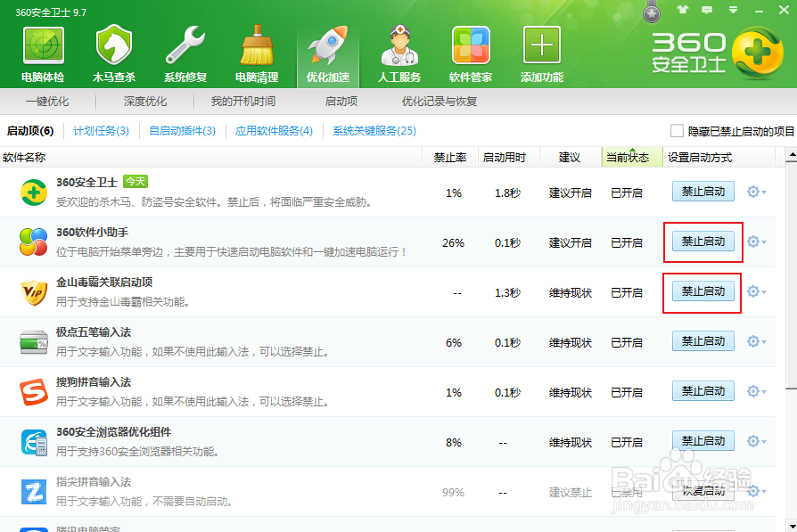The width and height of the screenshot is (797, 532).
Task: Click 360安全卫士 row icon
Action: point(34,192)
